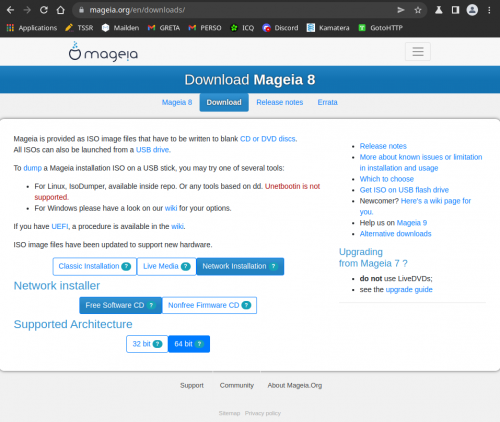Image resolution: width=500 pixels, height=422 pixels.
Task: Click Community in the footer
Action: tap(237, 385)
